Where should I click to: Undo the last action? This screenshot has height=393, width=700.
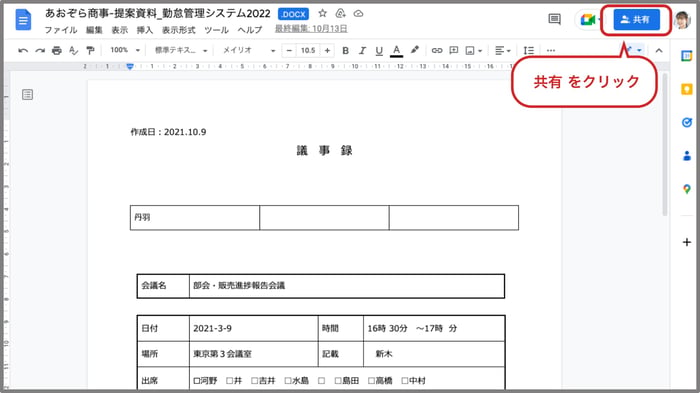(x=23, y=50)
